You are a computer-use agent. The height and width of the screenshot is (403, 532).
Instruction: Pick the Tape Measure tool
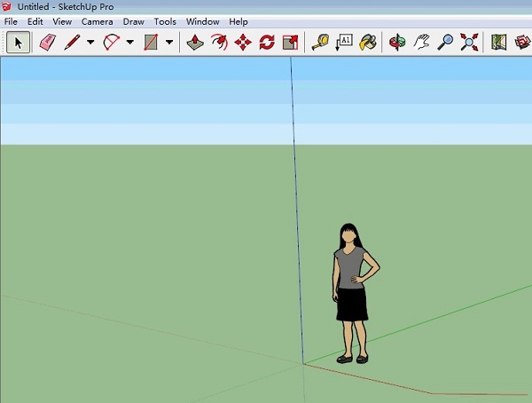point(320,42)
